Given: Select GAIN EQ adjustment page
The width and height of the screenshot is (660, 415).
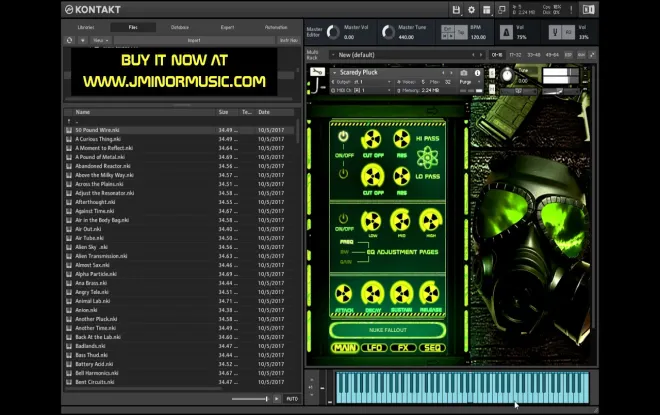Looking at the screenshot, I should 346,262.
